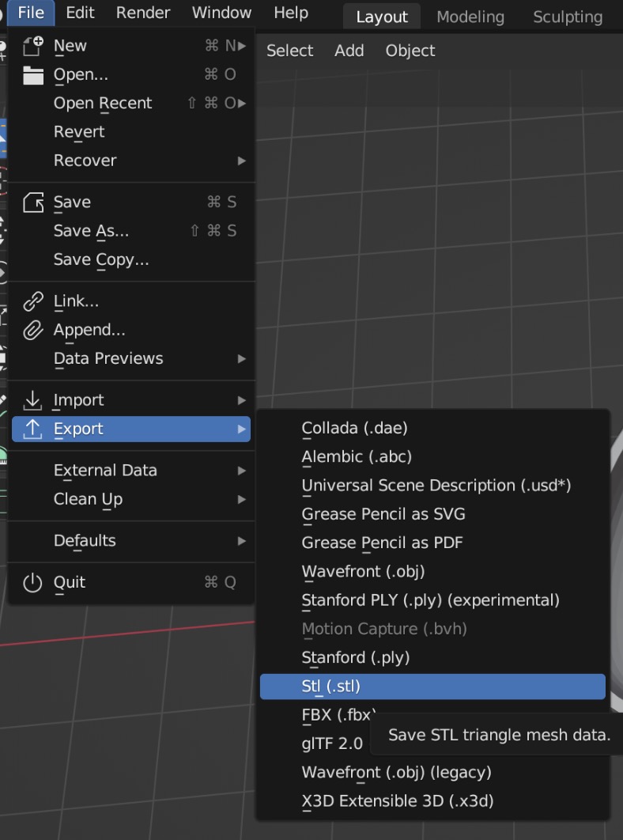Click the New file icon
The height and width of the screenshot is (840, 623).
point(32,46)
